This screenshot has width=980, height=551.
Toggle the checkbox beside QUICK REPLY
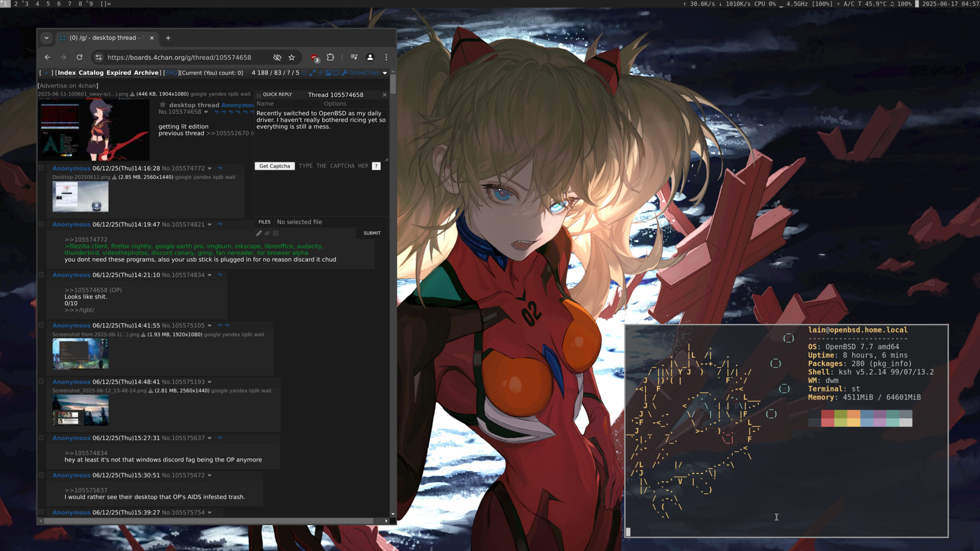tap(258, 95)
